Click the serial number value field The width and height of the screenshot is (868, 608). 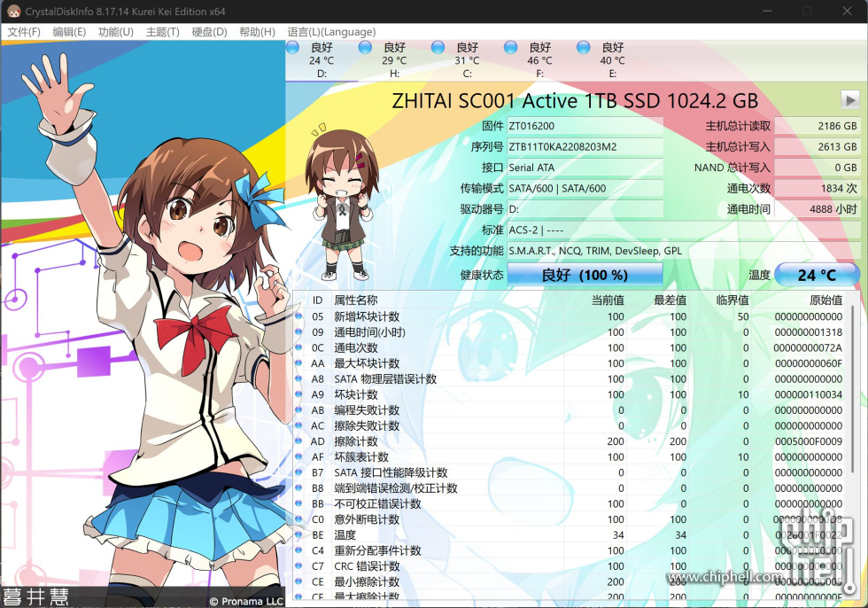coord(585,146)
